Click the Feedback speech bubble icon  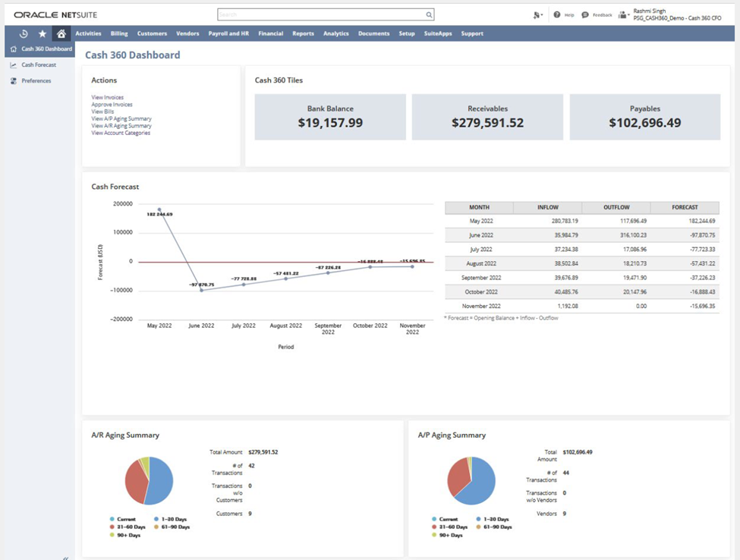(x=585, y=14)
